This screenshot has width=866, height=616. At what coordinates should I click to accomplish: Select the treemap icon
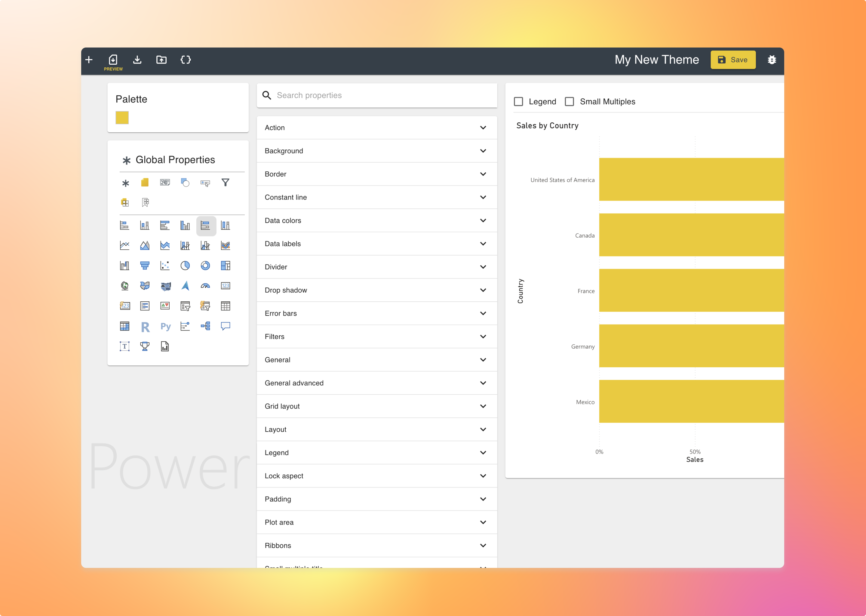[x=225, y=266]
